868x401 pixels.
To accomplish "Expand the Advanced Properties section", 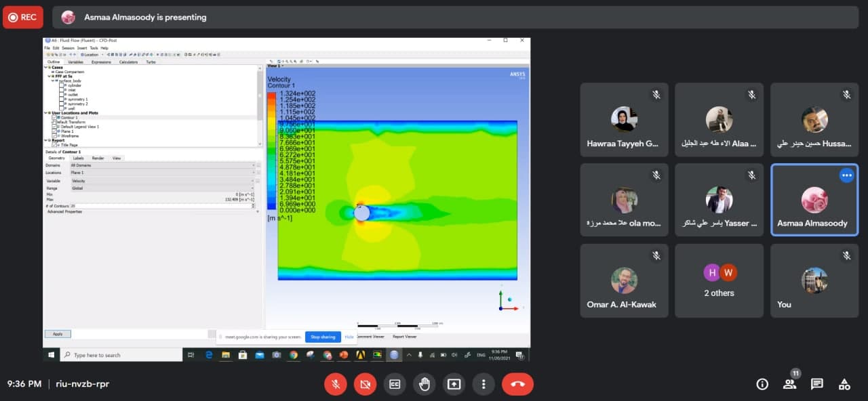I will 64,212.
